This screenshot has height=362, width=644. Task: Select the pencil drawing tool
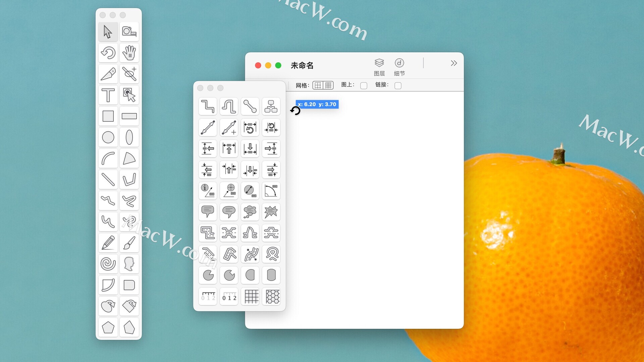[x=108, y=243]
